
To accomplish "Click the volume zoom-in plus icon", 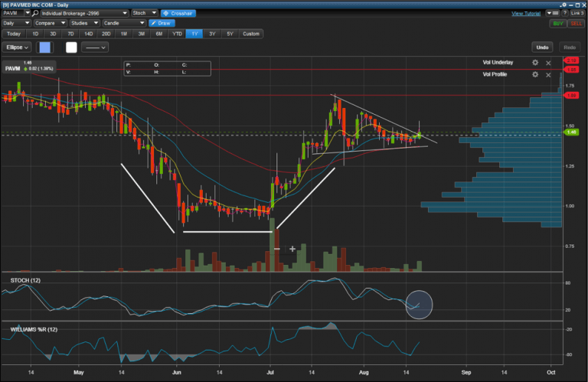I will (292, 249).
